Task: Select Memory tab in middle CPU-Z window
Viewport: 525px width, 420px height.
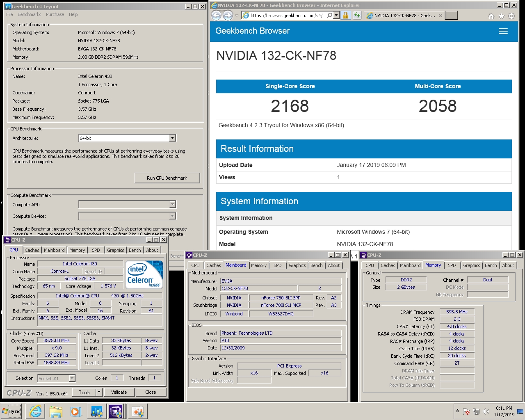Action: [259, 265]
